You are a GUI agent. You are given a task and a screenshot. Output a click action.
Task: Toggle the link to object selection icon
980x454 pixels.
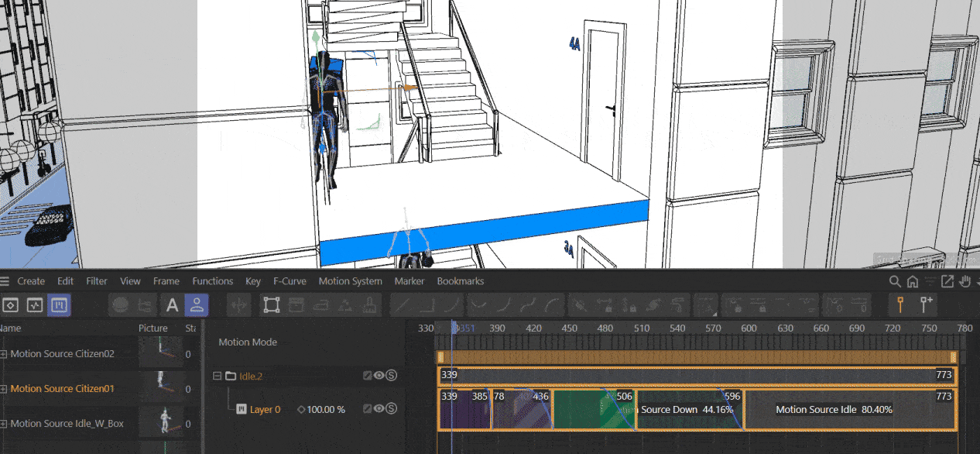[197, 305]
